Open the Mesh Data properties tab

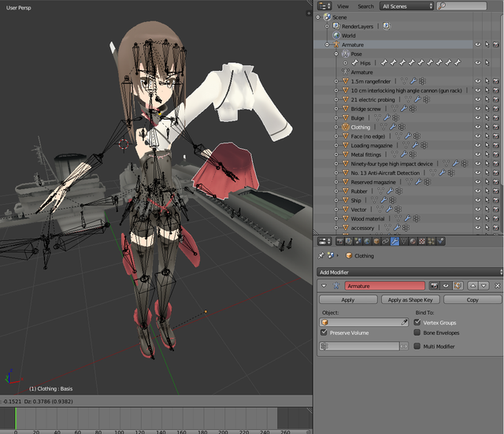coord(404,241)
